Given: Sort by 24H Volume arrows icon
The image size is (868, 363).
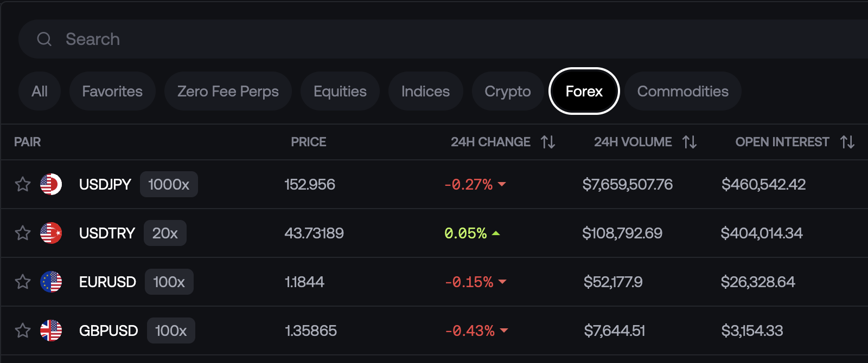Looking at the screenshot, I should coord(690,142).
